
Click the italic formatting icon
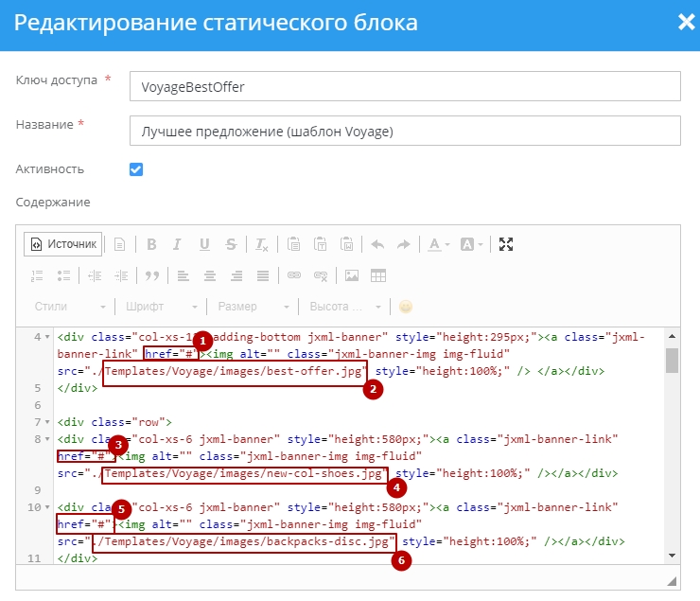pos(178,244)
